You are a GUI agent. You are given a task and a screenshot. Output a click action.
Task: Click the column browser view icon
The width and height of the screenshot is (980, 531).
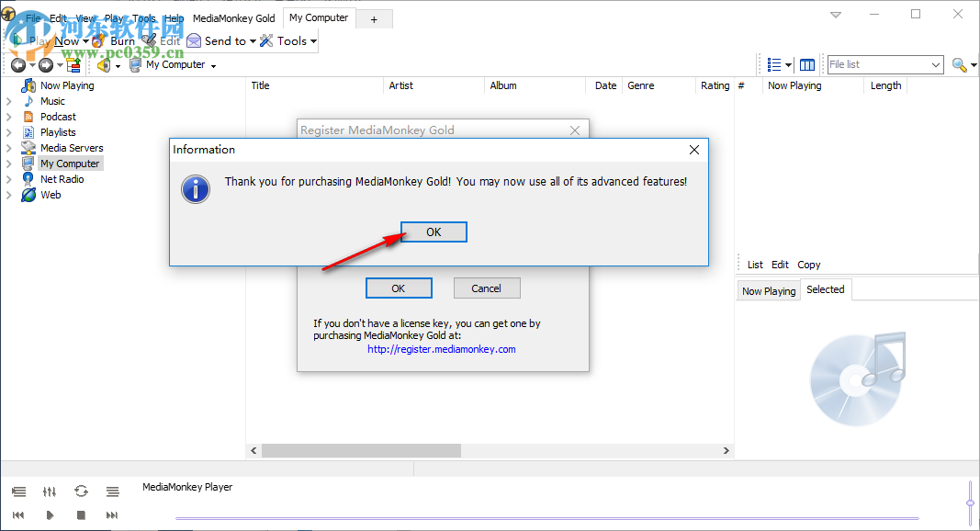(x=807, y=64)
